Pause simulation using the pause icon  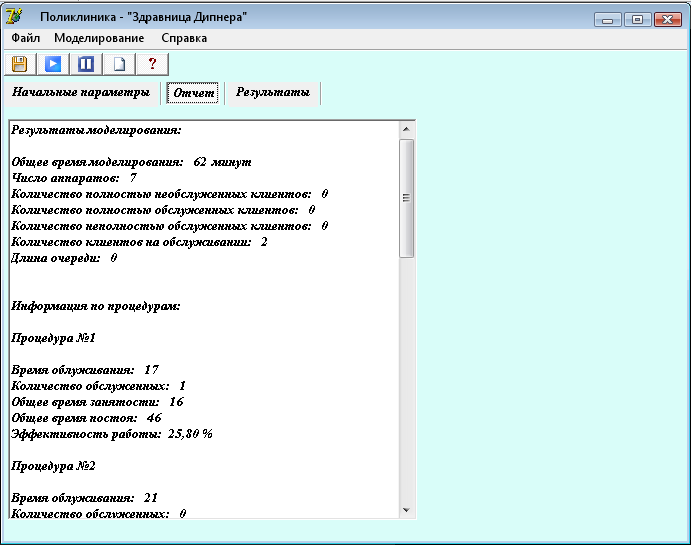pos(86,64)
